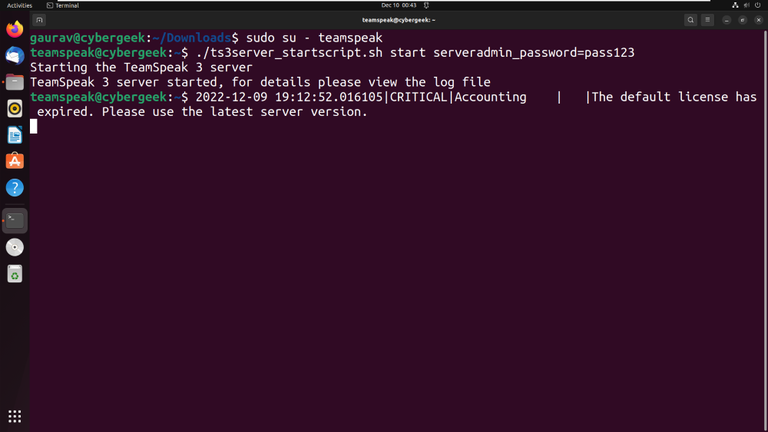
Task: Open the Terminal app menu in top bar
Action: (63, 5)
